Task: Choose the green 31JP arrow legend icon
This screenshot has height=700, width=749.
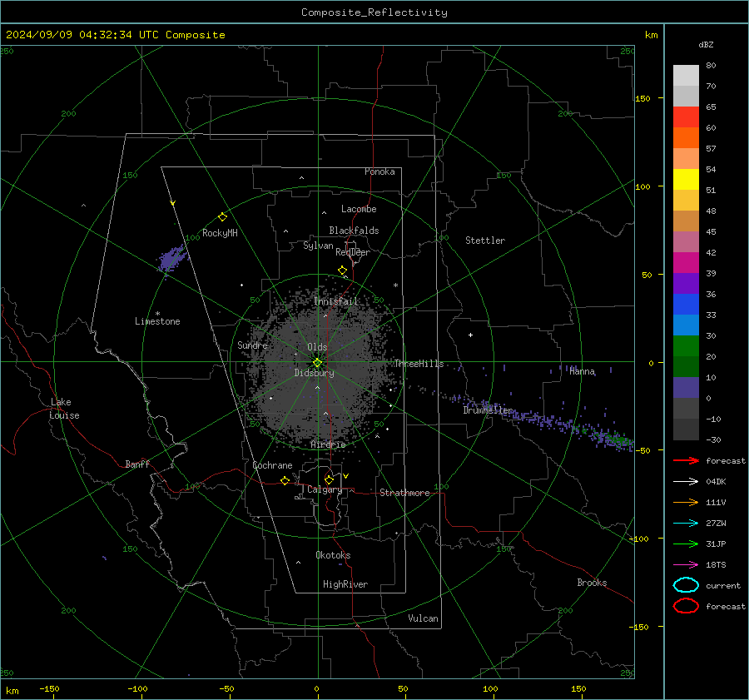Action: [x=686, y=544]
